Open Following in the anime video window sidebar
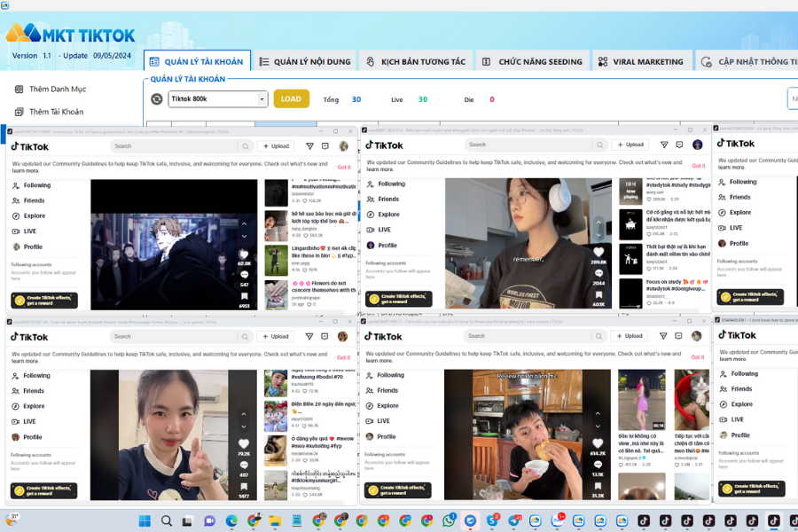This screenshot has height=532, width=798. point(32,185)
